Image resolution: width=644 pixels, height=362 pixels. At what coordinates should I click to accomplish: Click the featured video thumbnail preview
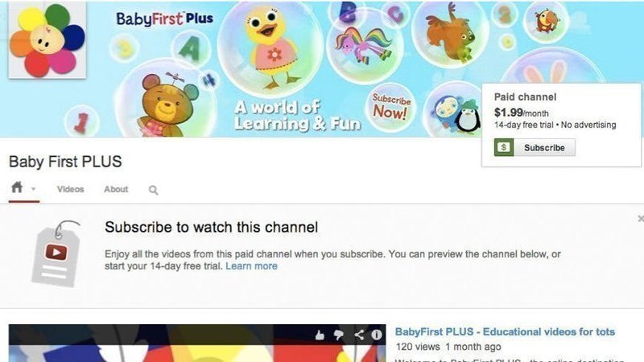tap(197, 343)
